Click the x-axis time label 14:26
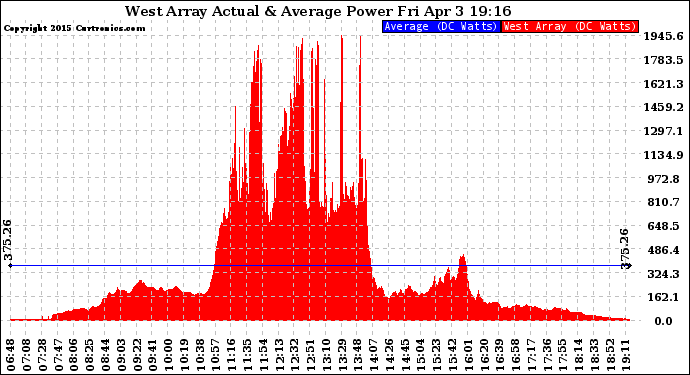 389,355
